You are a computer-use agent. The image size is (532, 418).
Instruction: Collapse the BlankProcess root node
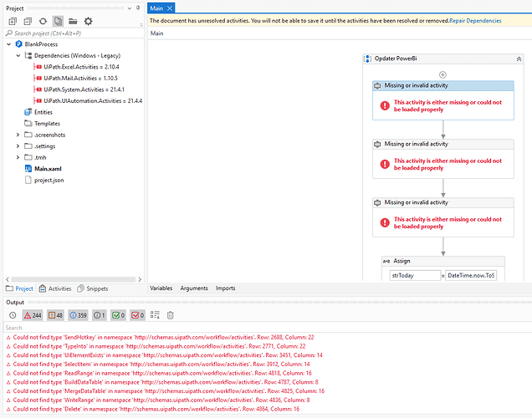coord(9,44)
